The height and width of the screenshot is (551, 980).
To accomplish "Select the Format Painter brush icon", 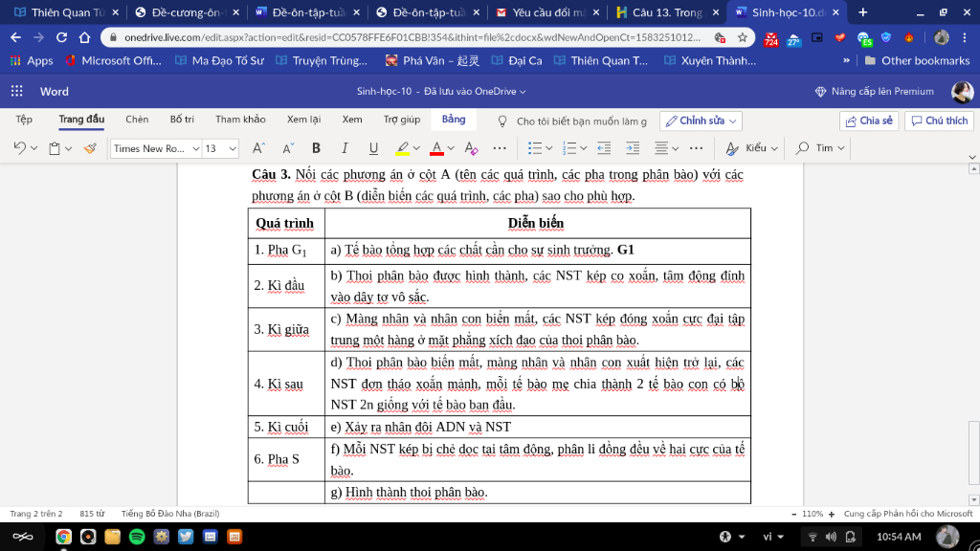I will [90, 148].
